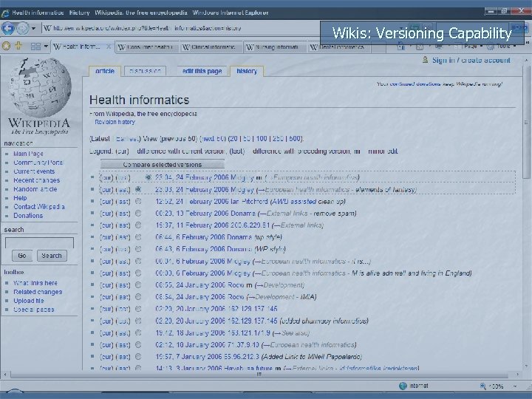Viewport: 532px width, 399px height.
Task: Click the Home icon in the IE command bar
Action: pos(401,47)
